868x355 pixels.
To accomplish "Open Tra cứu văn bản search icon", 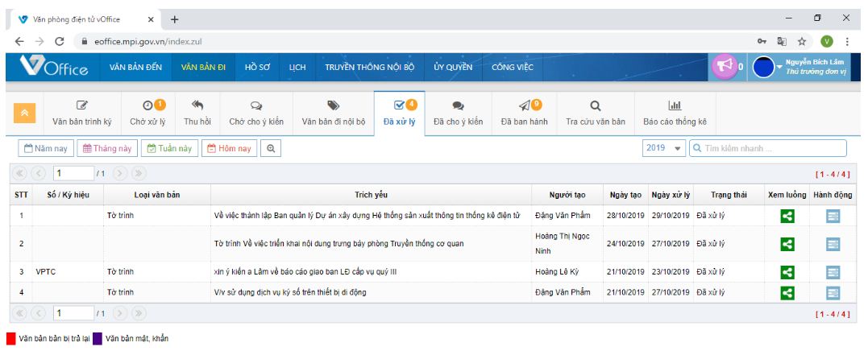I will [x=595, y=105].
